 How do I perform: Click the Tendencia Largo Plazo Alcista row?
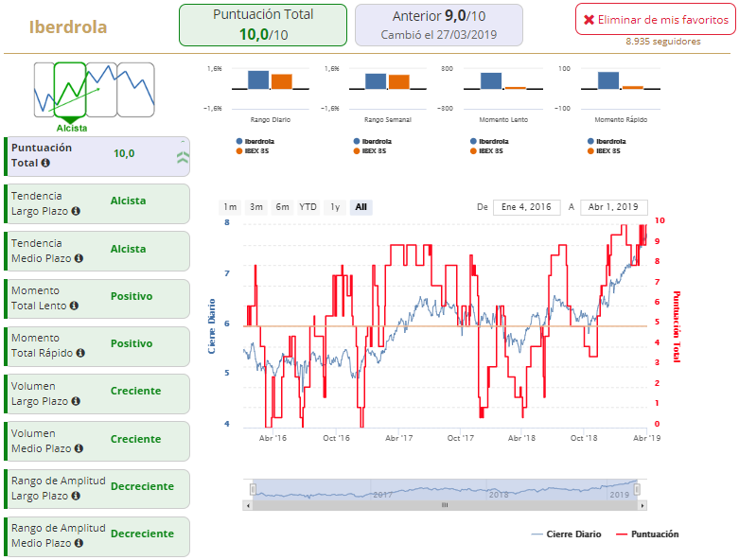[97, 204]
